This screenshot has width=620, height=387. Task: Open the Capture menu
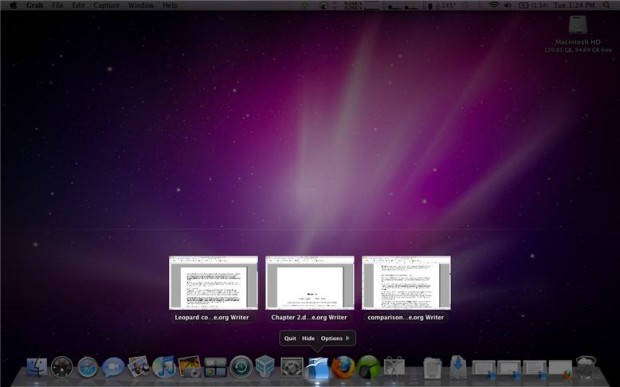click(106, 5)
